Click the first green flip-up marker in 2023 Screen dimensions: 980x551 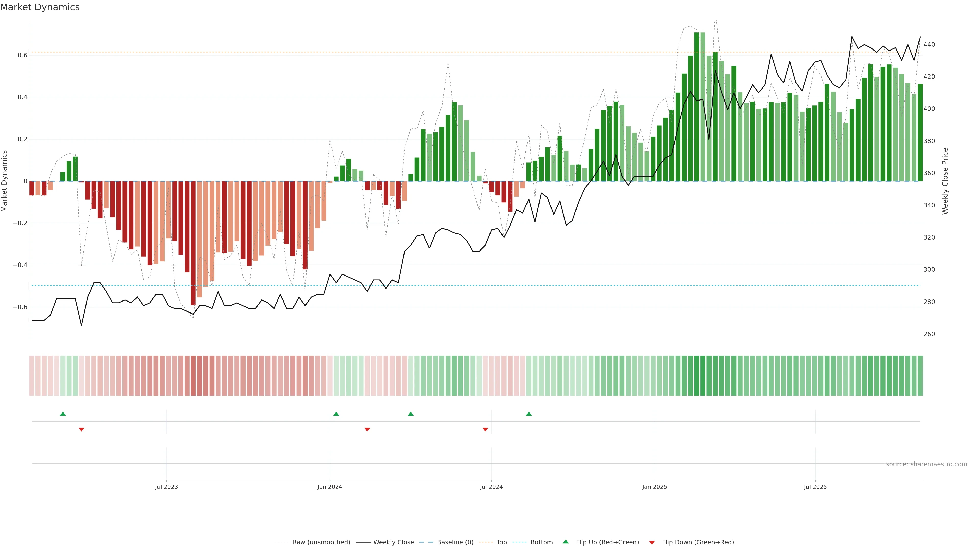(63, 414)
